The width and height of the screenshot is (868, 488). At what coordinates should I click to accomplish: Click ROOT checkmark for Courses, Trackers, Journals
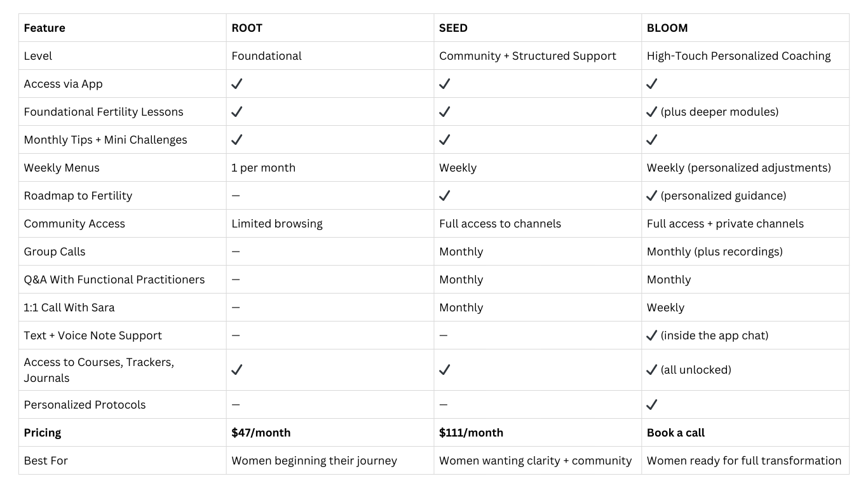[237, 370]
